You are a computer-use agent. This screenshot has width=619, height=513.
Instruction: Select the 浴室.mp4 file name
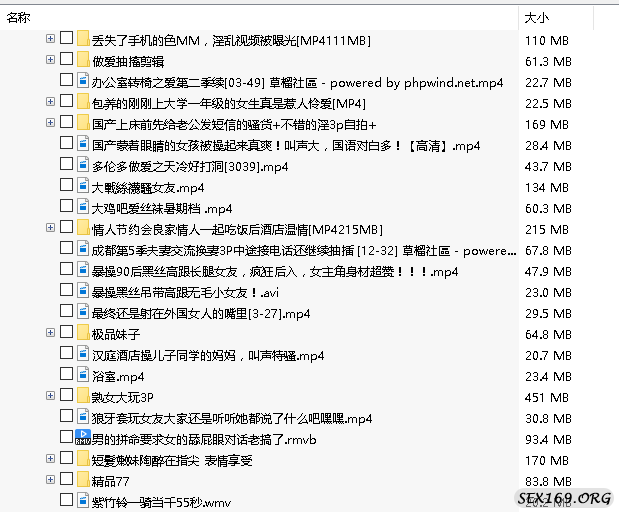(x=118, y=377)
